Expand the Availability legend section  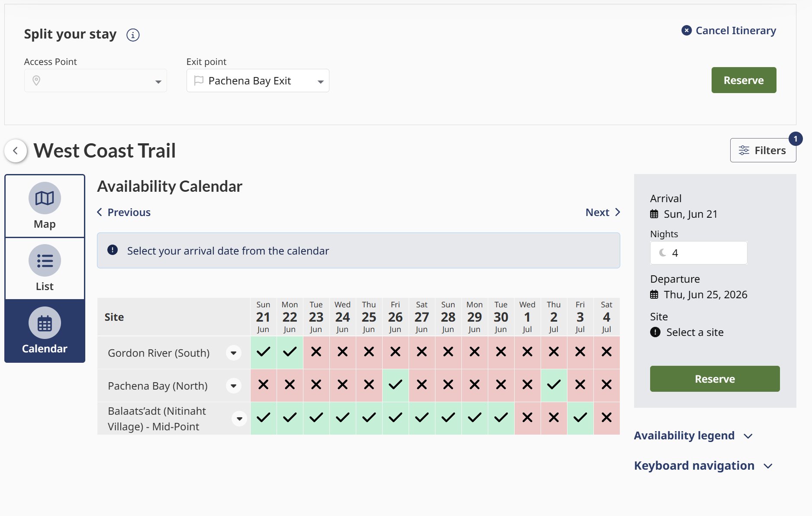693,435
